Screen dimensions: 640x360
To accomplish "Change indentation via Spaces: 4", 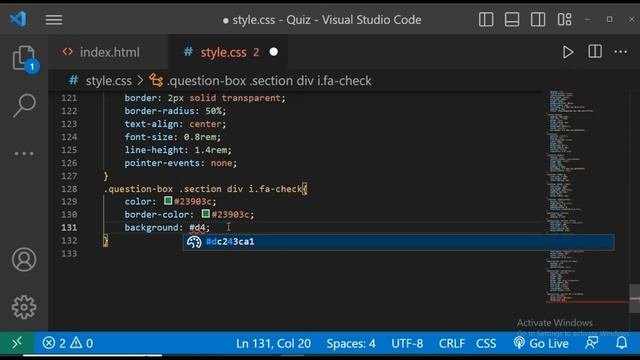I will coord(351,344).
